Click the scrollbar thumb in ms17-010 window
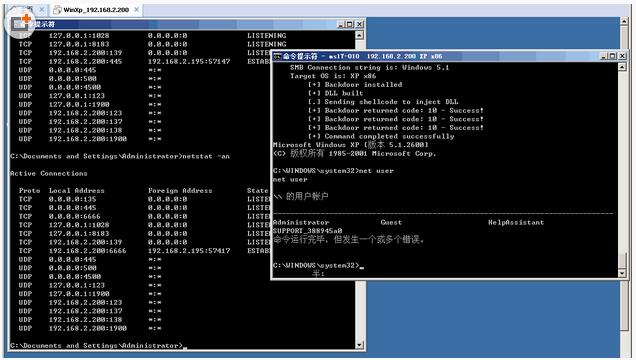The width and height of the screenshot is (636, 360). point(622,261)
